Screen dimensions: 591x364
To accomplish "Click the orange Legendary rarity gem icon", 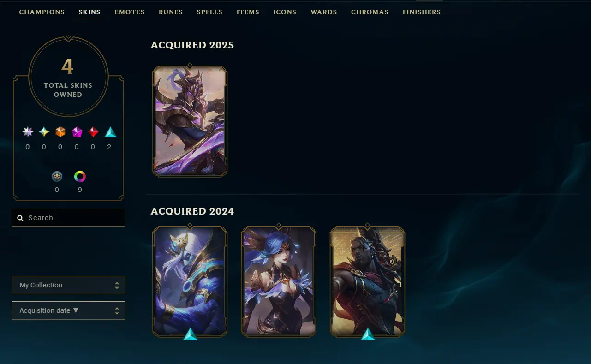I will click(60, 132).
